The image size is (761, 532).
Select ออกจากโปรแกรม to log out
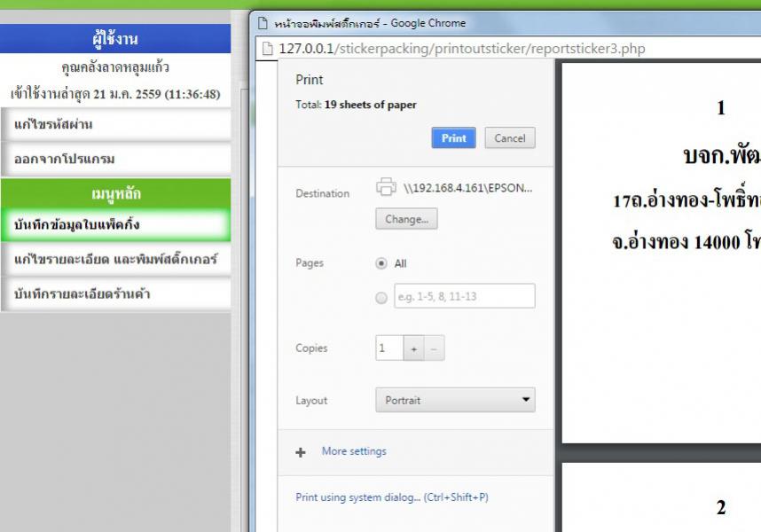coord(116,159)
